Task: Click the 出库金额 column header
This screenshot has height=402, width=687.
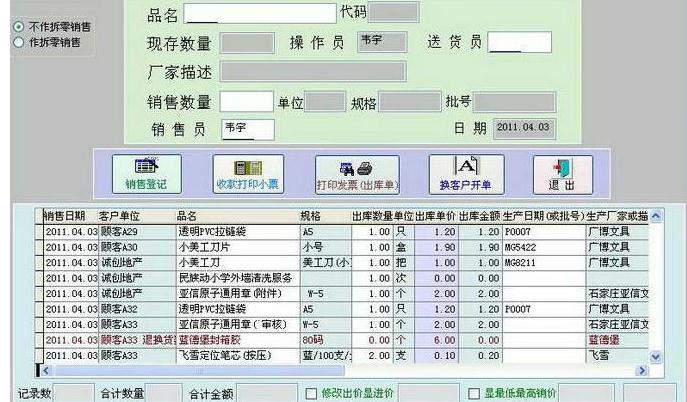Action: pos(479,216)
